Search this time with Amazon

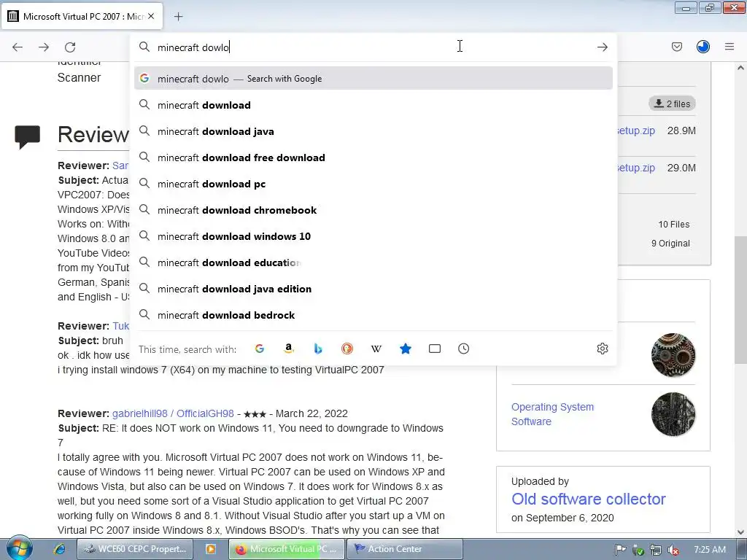(x=289, y=349)
